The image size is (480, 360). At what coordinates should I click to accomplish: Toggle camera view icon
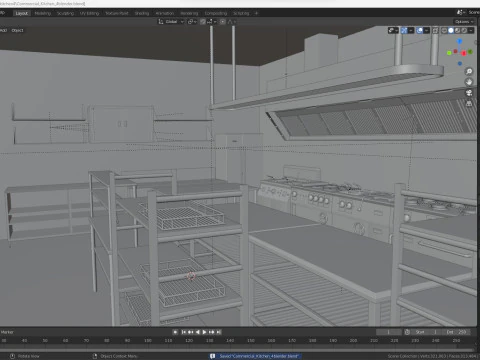click(x=469, y=93)
